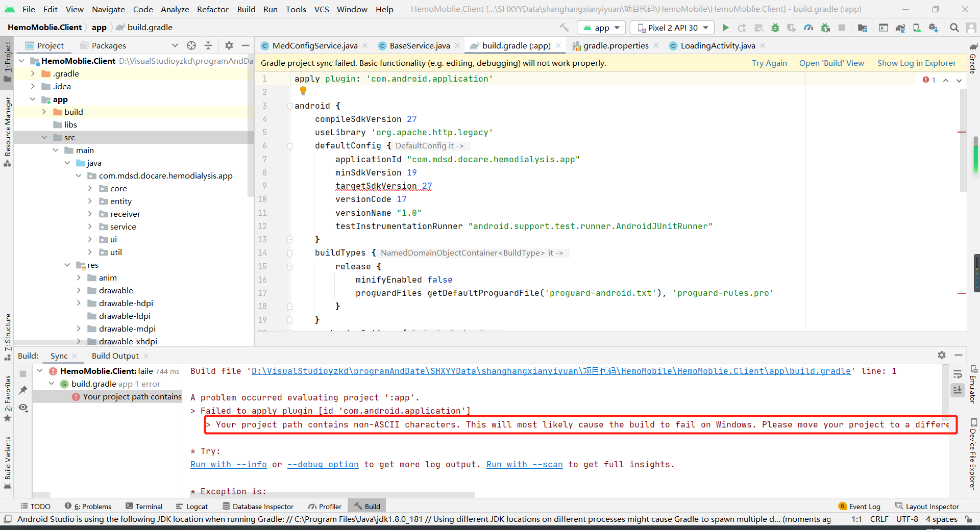Image resolution: width=980 pixels, height=530 pixels.
Task: Toggle scroll to end icon in build output
Action: [958, 390]
